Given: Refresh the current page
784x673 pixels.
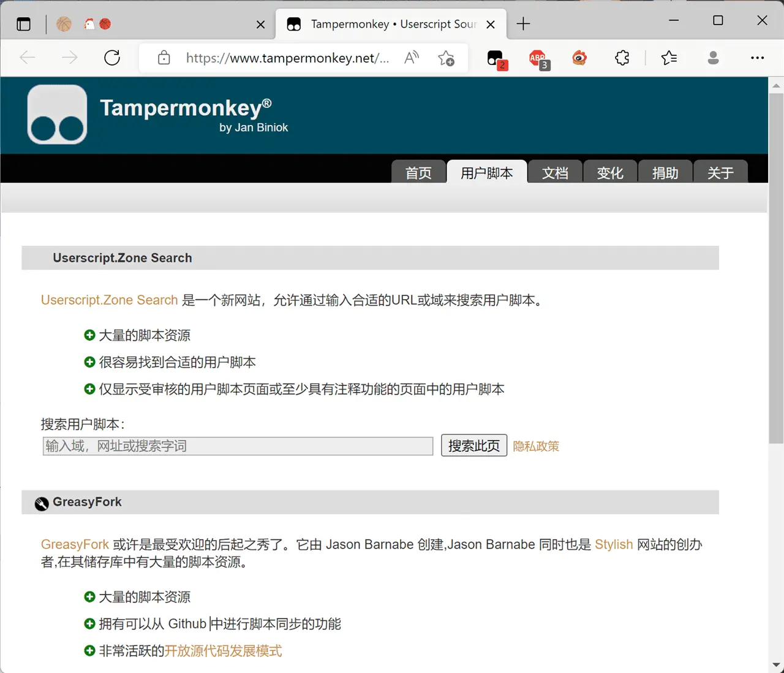Looking at the screenshot, I should 112,58.
